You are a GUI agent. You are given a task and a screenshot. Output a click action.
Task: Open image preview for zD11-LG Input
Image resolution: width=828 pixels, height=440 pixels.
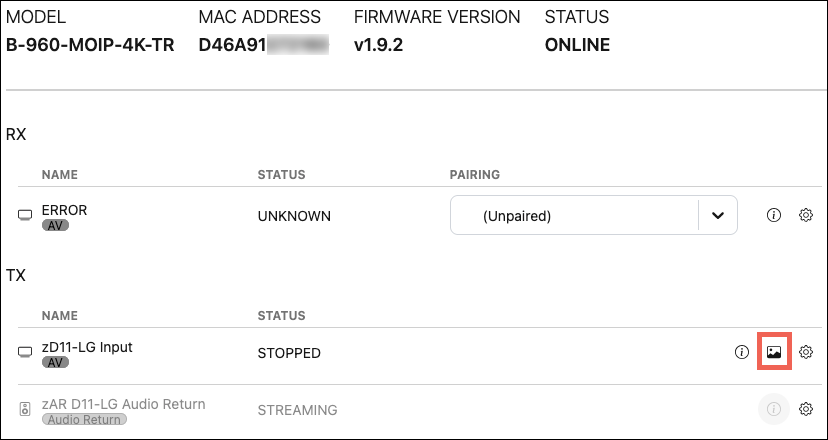[773, 352]
